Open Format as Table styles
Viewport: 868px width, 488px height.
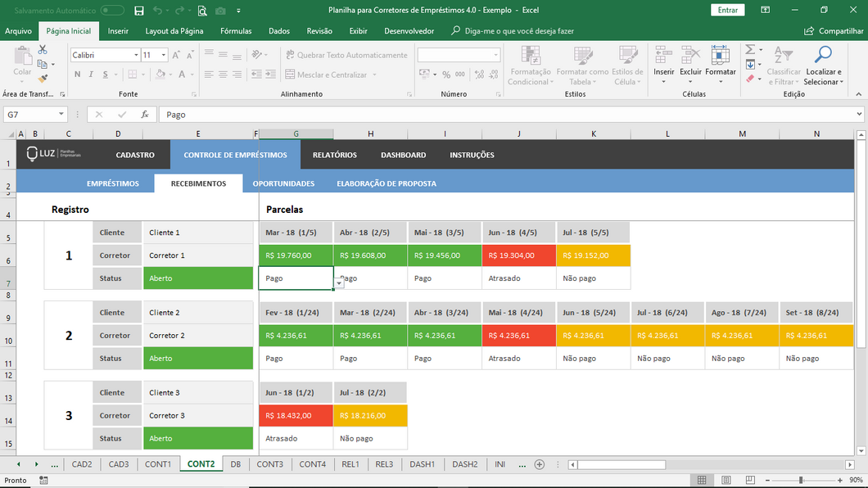(x=582, y=66)
